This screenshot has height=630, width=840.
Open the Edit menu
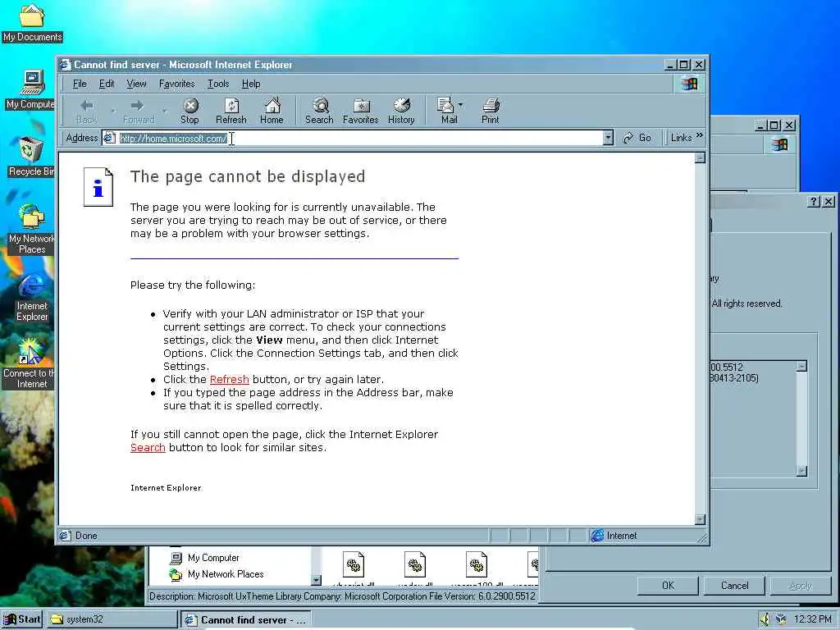click(x=107, y=84)
